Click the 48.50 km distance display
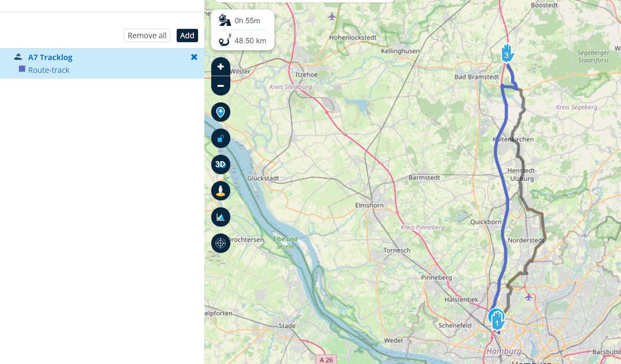 (250, 41)
